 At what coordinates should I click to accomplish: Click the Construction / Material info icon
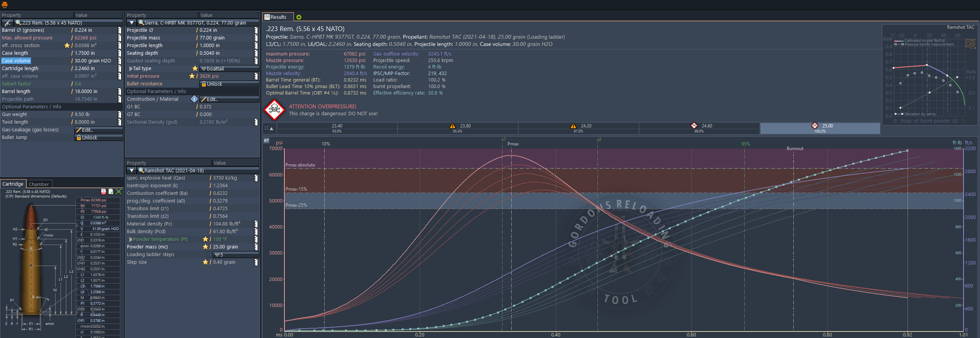(194, 99)
